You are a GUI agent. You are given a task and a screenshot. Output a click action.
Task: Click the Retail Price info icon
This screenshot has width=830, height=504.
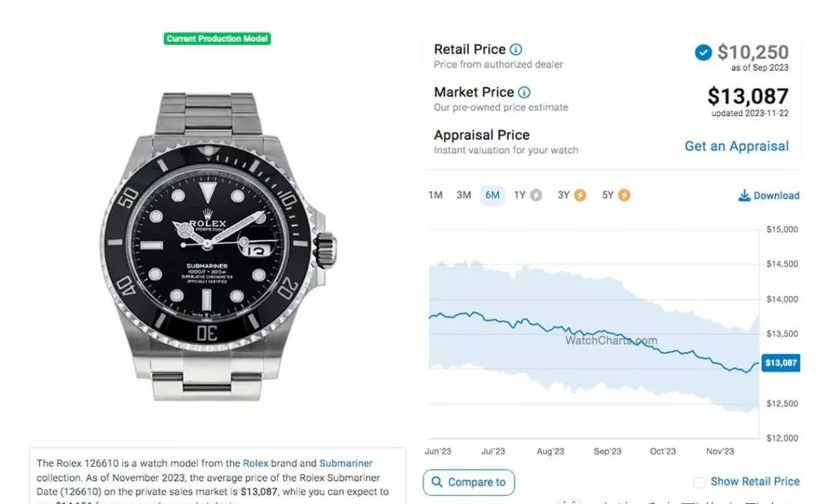[516, 50]
